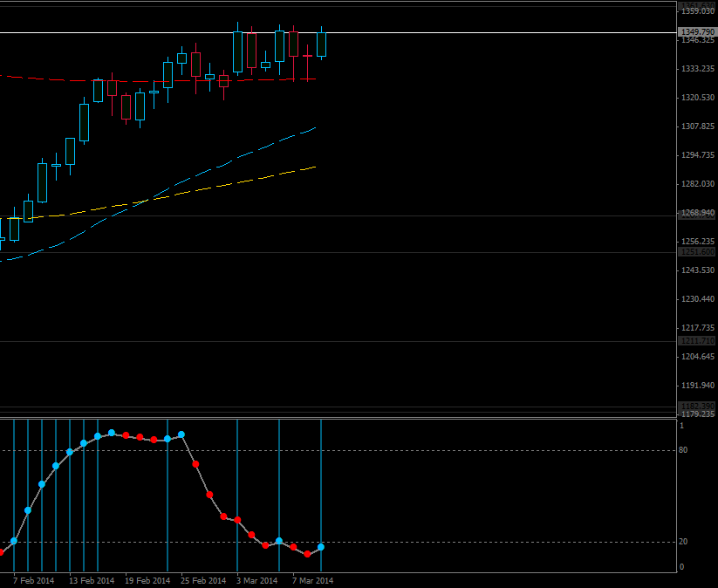
Task: Click the 1217.735 price scale label
Action: (x=698, y=328)
